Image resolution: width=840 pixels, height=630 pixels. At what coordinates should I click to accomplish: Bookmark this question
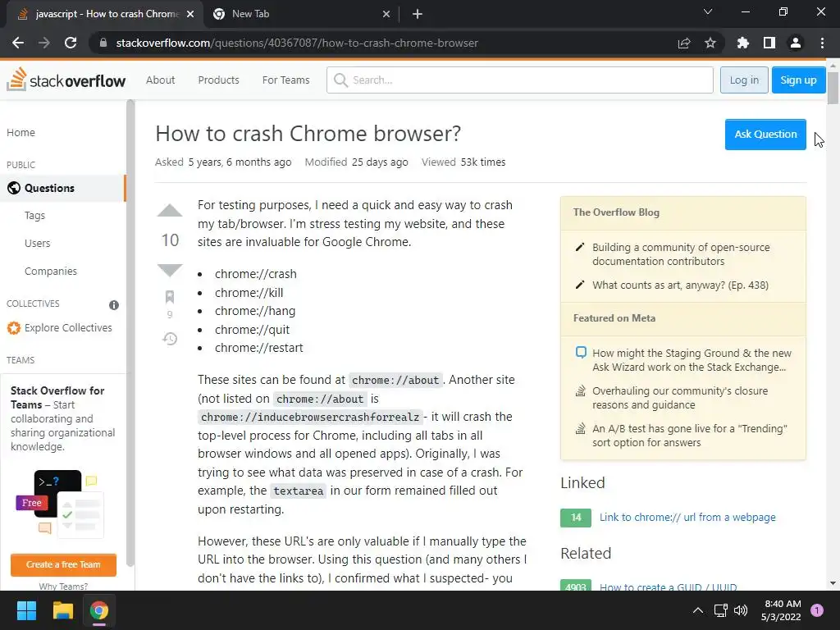click(x=170, y=296)
